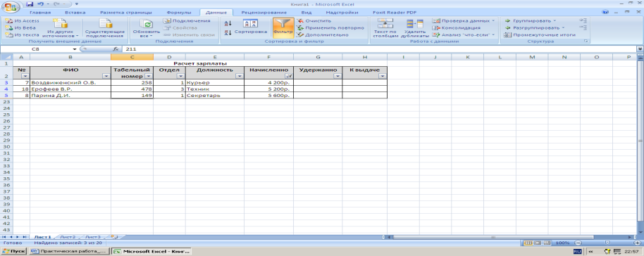
Task: Open Connections (Подключения)
Action: point(187,20)
